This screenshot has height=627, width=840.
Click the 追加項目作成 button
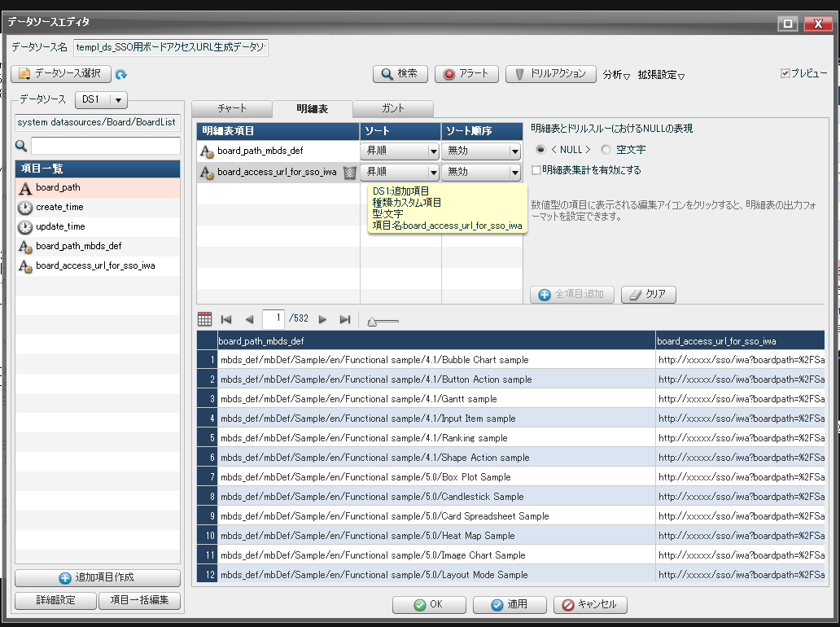(x=98, y=577)
